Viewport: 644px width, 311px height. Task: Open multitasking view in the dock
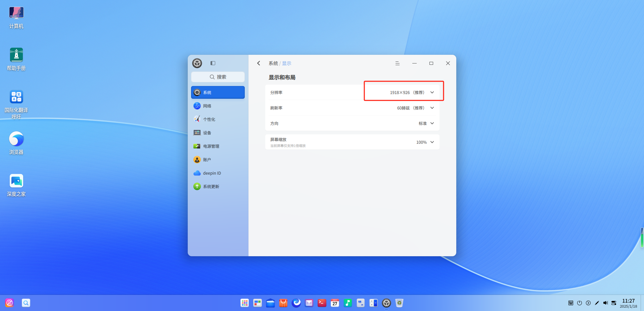point(258,303)
